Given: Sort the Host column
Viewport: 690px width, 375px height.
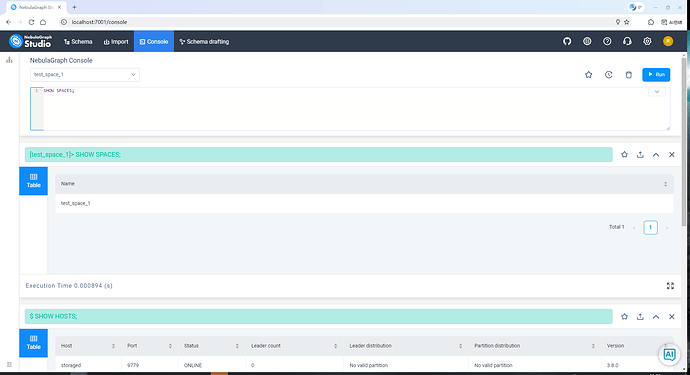Looking at the screenshot, I should pyautogui.click(x=113, y=346).
